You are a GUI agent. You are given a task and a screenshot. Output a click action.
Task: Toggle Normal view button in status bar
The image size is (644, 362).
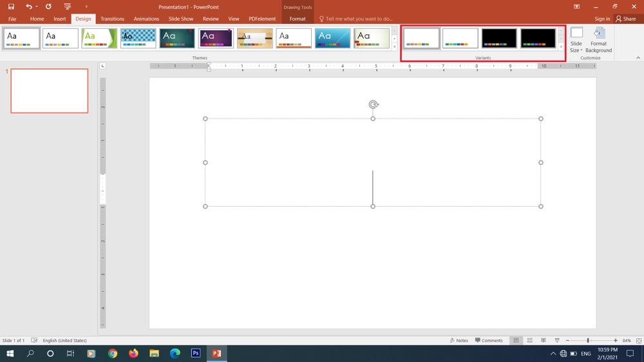click(516, 340)
